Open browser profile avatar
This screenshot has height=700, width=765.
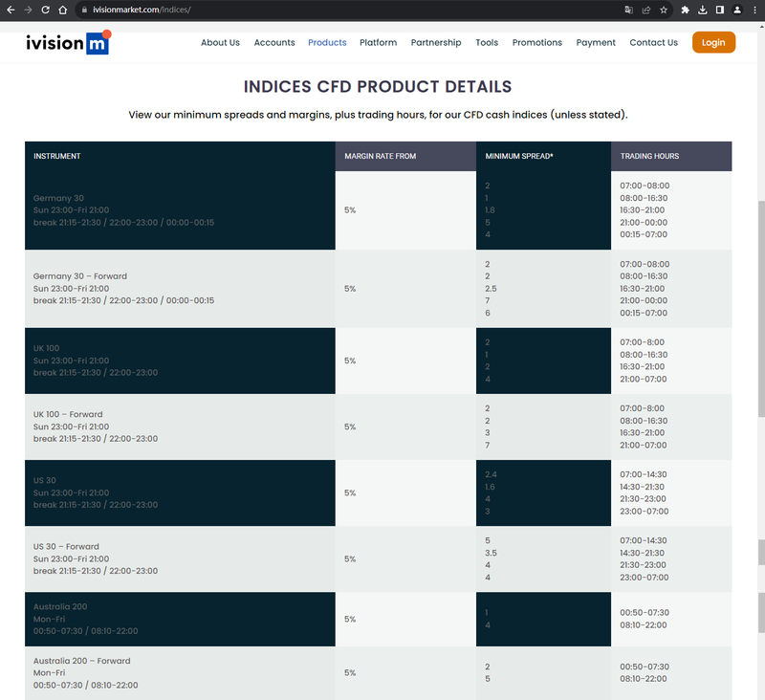click(x=737, y=10)
